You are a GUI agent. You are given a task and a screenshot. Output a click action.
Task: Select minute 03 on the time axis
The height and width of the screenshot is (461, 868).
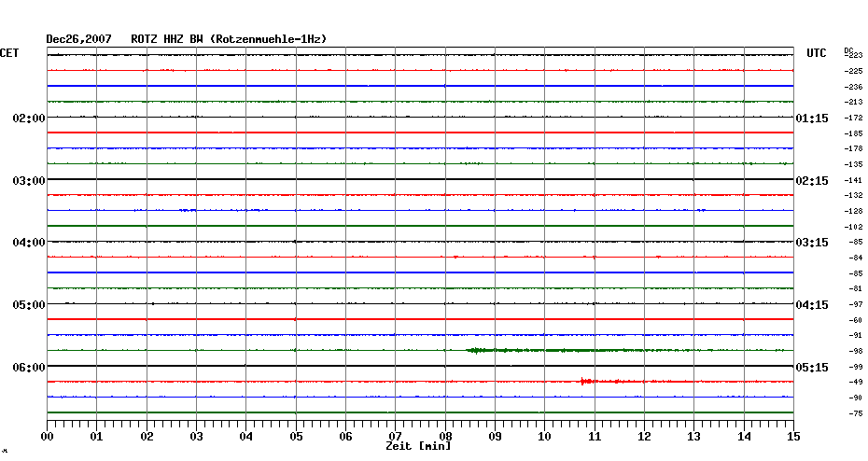(197, 436)
